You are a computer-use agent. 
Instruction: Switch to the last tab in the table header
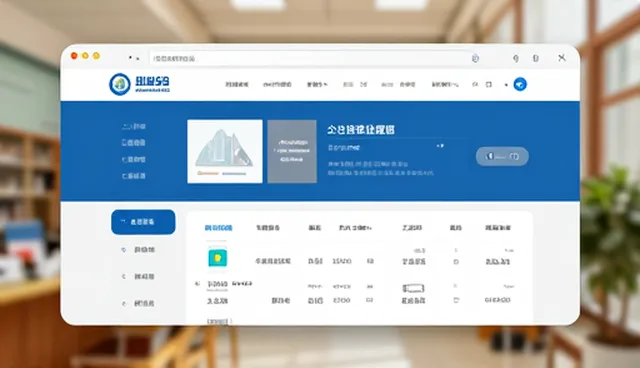pyautogui.click(x=498, y=228)
